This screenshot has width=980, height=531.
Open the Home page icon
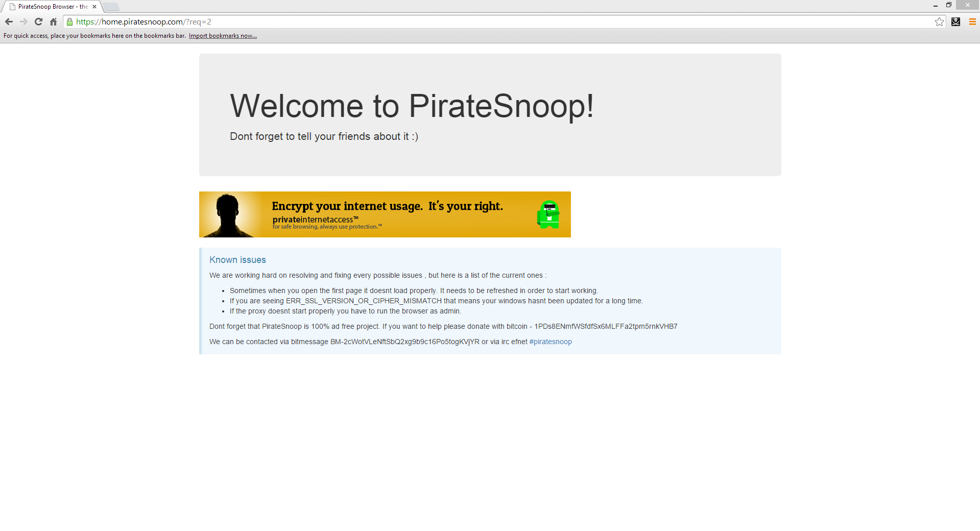click(x=53, y=22)
